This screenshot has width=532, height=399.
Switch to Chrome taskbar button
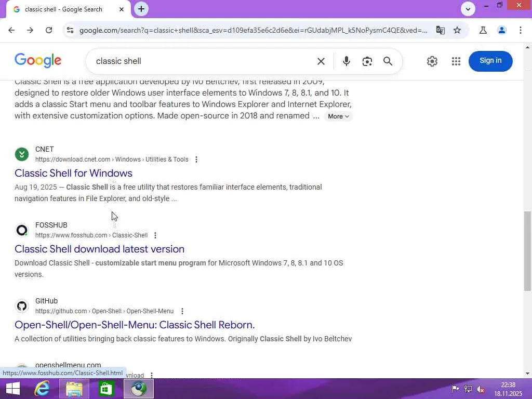tap(138, 389)
